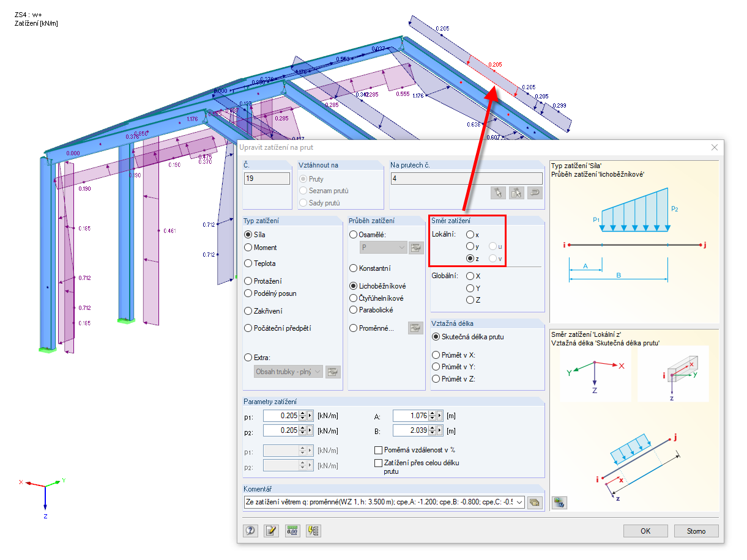Select the Extra load type
The width and height of the screenshot is (747, 560).
point(248,358)
